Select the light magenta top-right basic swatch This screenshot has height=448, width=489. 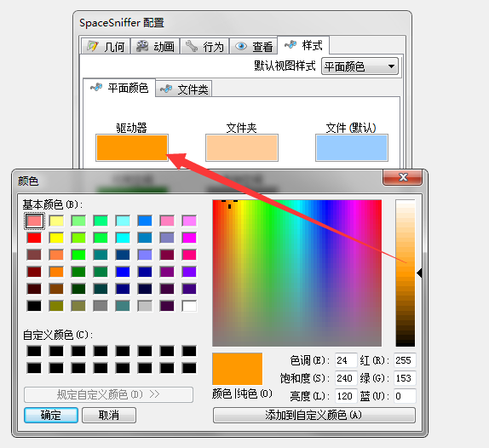pyautogui.click(x=189, y=221)
